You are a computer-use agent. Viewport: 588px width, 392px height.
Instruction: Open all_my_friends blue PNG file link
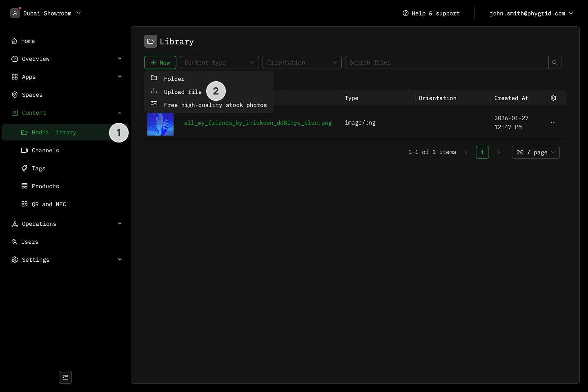click(x=258, y=122)
